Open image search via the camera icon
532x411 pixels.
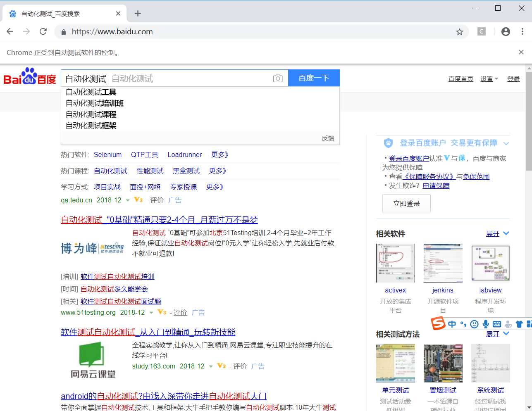277,78
